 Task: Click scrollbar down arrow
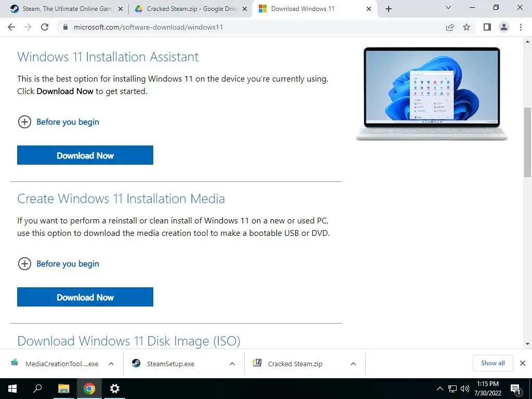pos(527,344)
